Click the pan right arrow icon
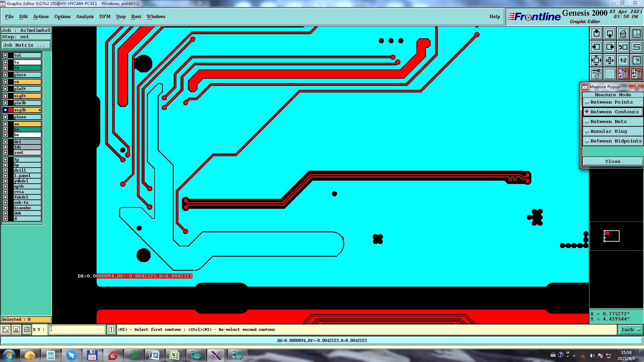The height and width of the screenshot is (362, 644). click(610, 47)
